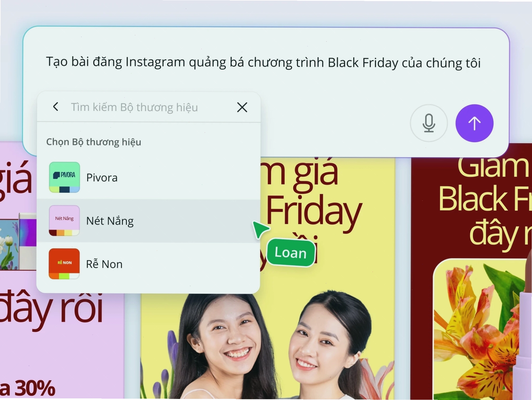Viewport: 532px width, 400px height.
Task: Select the Rễ Non brand kit
Action: tap(148, 264)
